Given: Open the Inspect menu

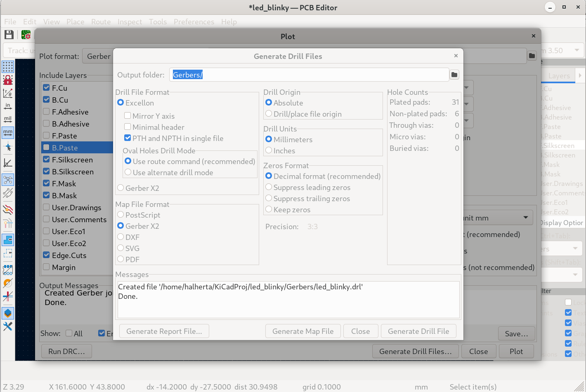Looking at the screenshot, I should [x=130, y=22].
